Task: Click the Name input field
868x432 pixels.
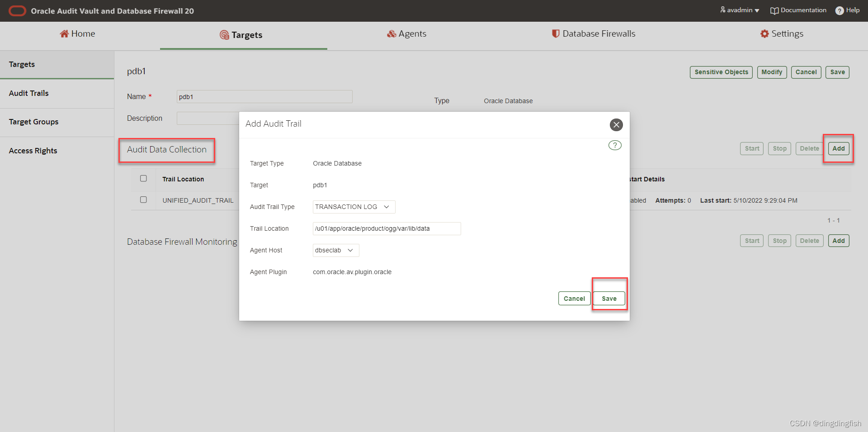Action: click(x=264, y=96)
